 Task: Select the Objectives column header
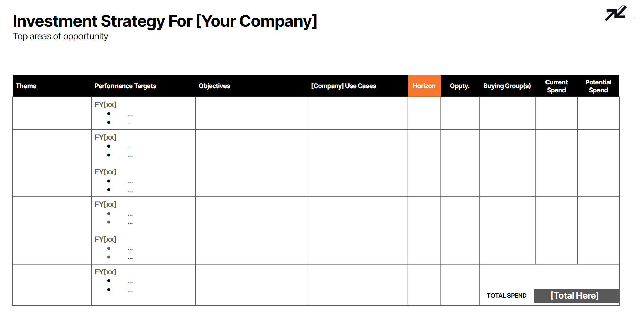click(214, 86)
